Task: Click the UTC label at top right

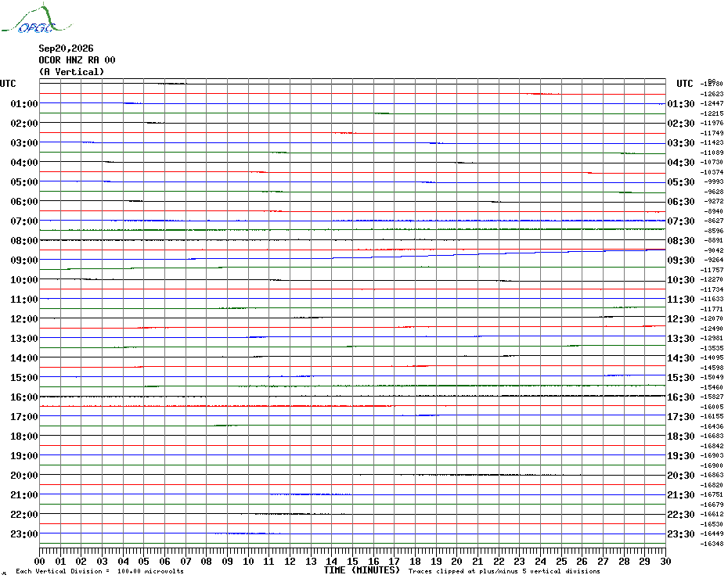Action: pos(684,84)
